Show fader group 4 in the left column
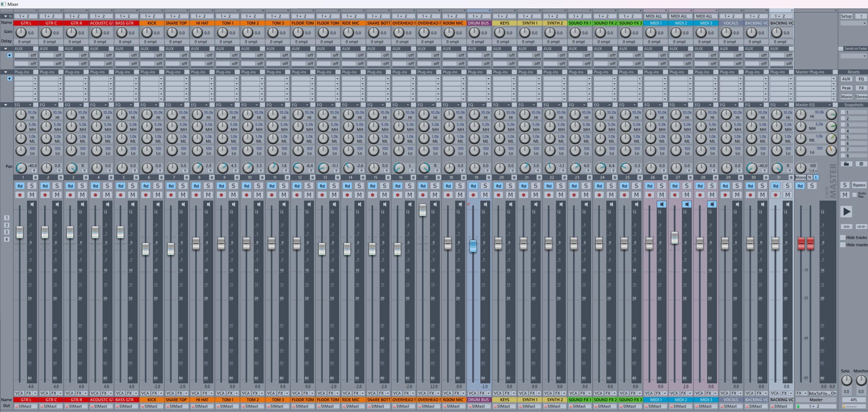This screenshot has height=412, width=868. point(7,239)
